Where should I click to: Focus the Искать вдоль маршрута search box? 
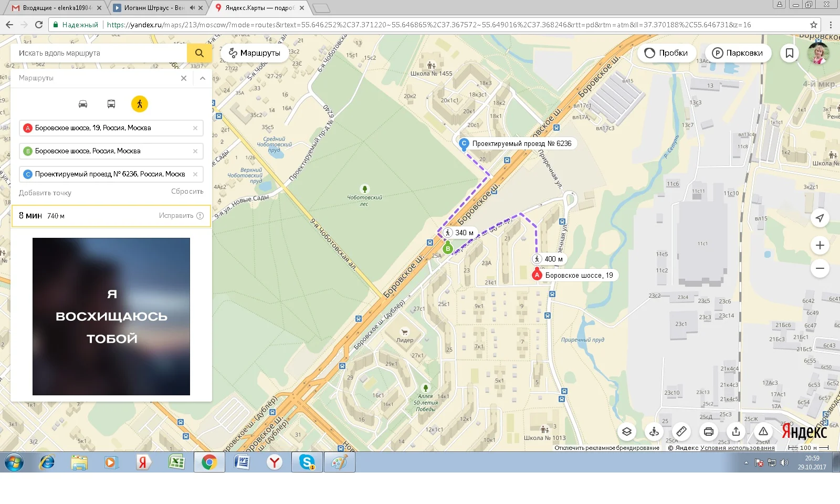pos(99,53)
